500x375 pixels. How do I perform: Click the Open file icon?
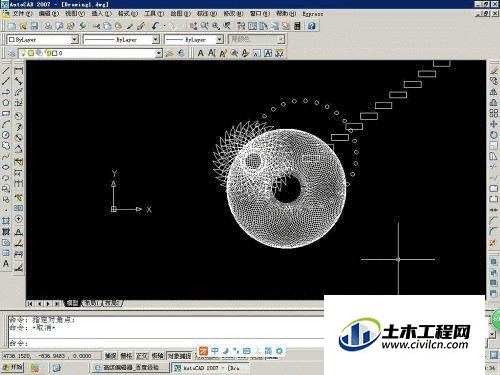coord(23,26)
